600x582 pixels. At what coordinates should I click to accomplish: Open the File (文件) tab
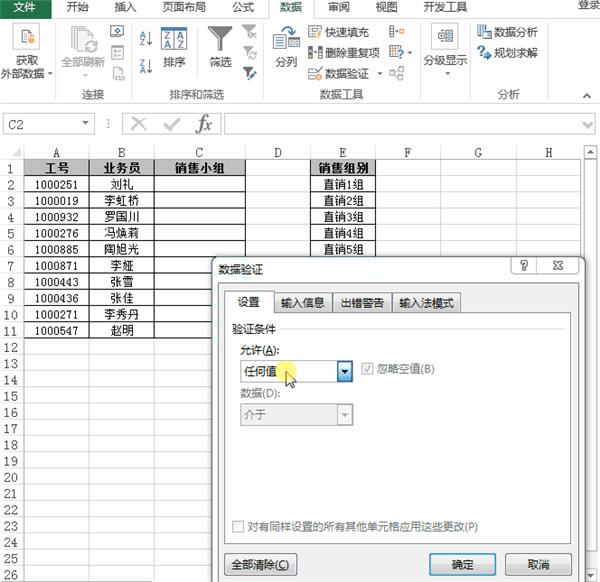pos(25,7)
